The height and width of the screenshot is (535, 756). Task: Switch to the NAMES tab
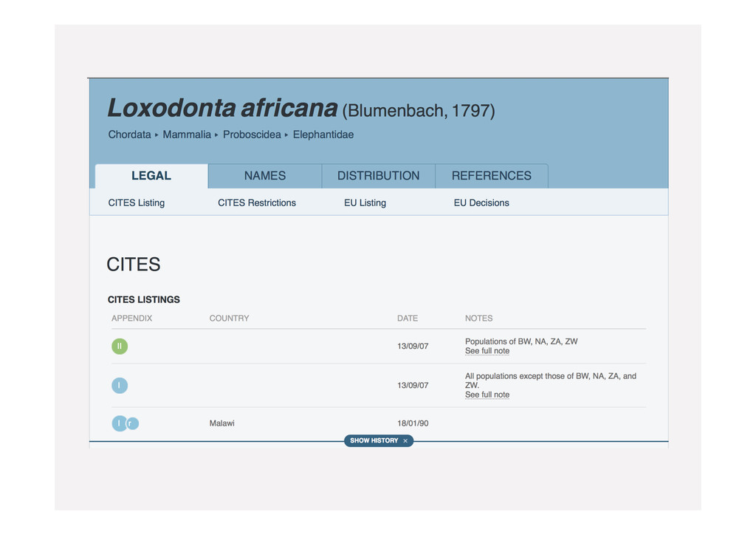pos(264,176)
